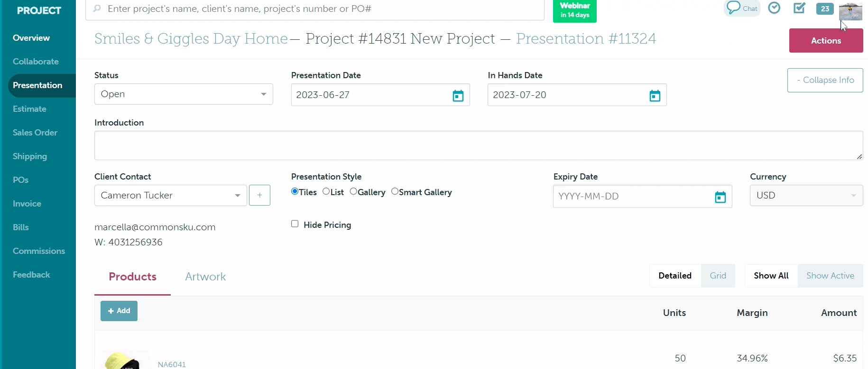Image resolution: width=868 pixels, height=369 pixels.
Task: Go to Estimate in the sidebar
Action: tap(29, 109)
